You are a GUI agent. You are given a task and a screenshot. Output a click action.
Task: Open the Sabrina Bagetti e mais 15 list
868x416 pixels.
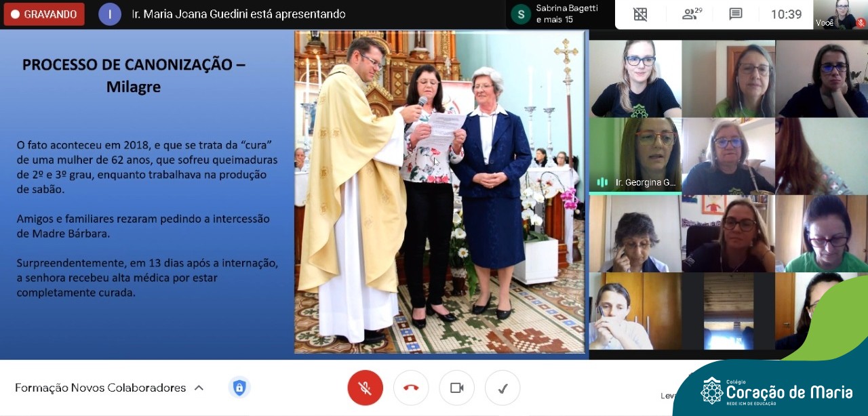tap(566, 14)
